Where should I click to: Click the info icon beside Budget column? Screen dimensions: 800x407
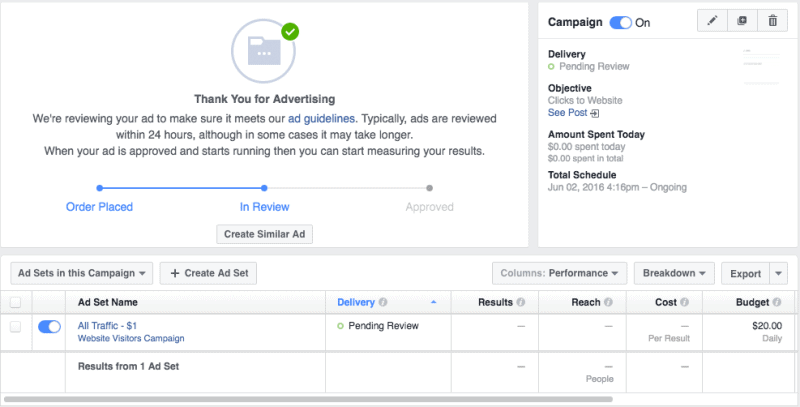point(775,302)
